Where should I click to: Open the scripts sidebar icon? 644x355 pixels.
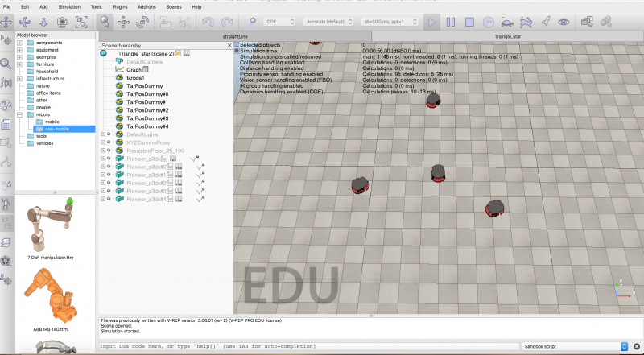6,125
